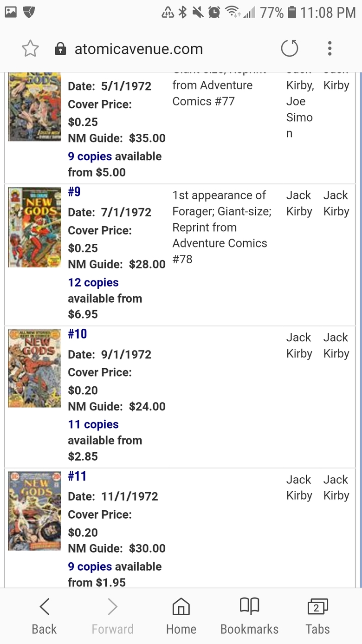View 12 copies available for #9

coord(93,282)
